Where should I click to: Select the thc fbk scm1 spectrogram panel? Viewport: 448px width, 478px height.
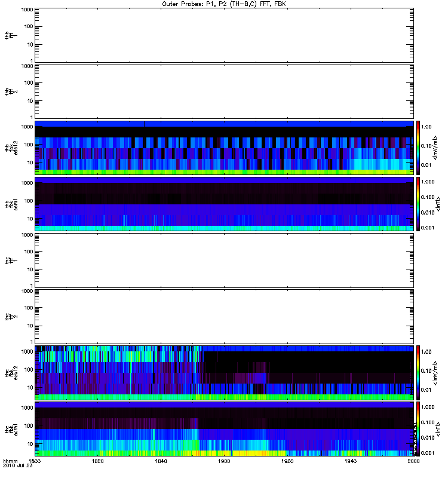click(224, 429)
